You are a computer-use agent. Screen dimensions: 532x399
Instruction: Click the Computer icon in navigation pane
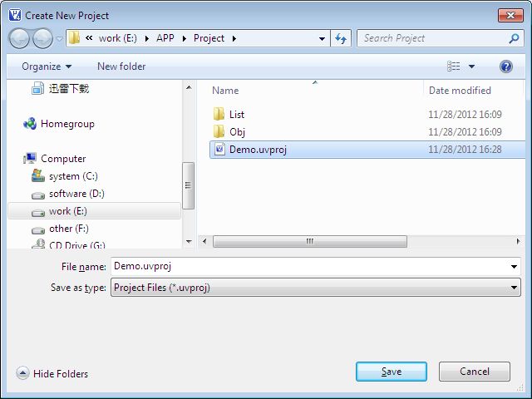point(30,158)
